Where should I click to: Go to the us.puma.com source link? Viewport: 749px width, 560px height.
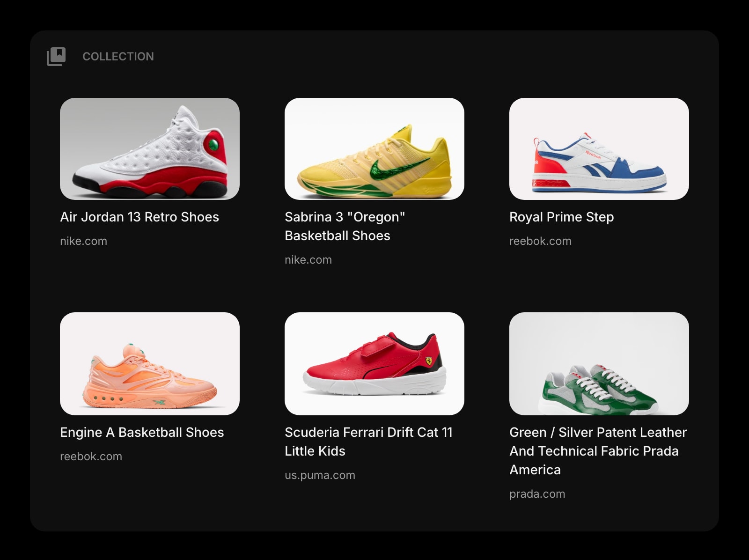click(320, 475)
